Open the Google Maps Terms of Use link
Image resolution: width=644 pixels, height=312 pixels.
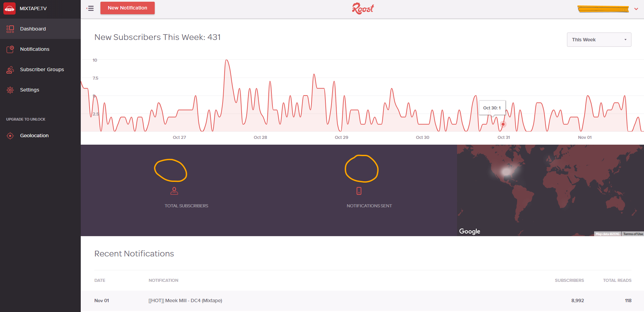click(x=632, y=234)
